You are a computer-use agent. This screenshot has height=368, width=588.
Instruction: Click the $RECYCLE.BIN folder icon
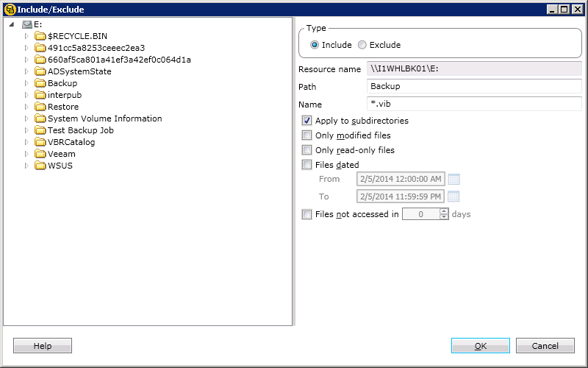40,36
